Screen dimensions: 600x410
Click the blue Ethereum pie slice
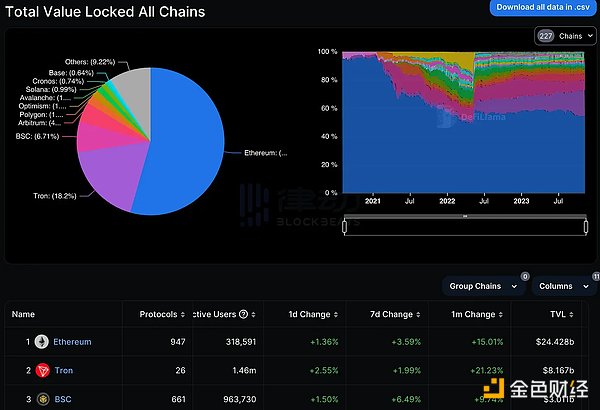185,150
